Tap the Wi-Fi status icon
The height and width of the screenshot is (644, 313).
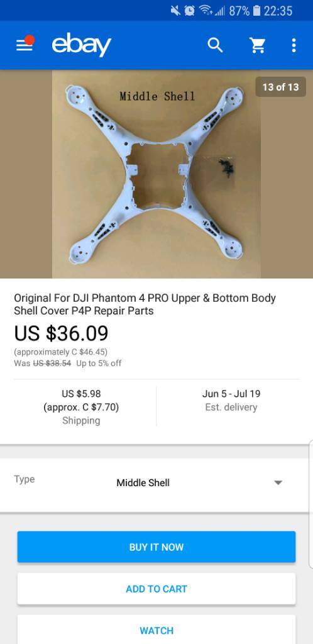point(206,10)
